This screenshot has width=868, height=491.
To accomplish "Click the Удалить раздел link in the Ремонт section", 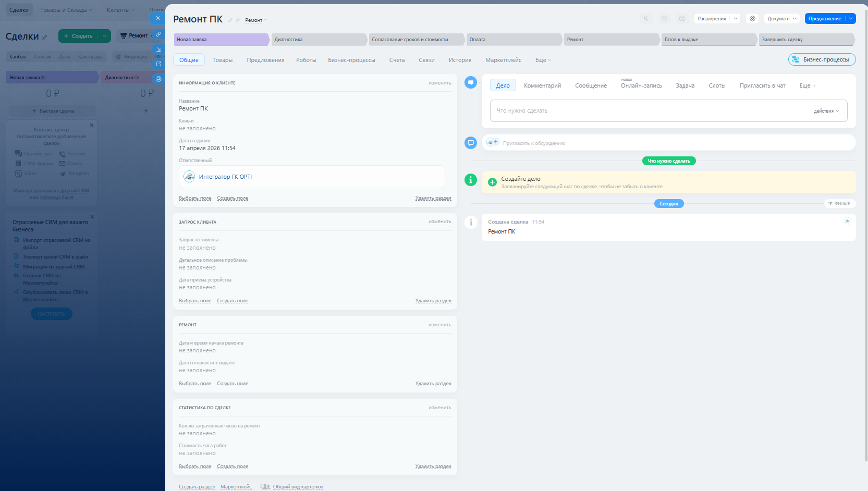I will tap(433, 384).
